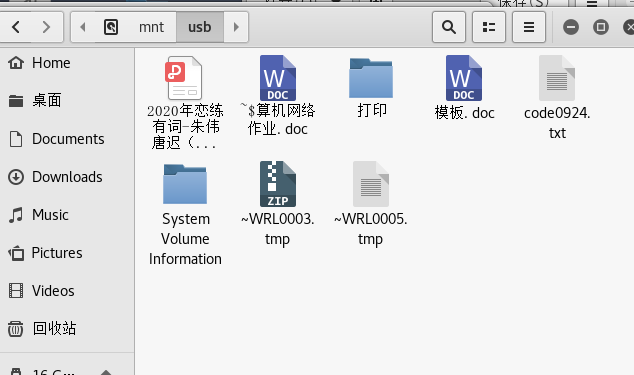Open Downloads in the sidebar
Image resolution: width=634 pixels, height=375 pixels.
[67, 177]
